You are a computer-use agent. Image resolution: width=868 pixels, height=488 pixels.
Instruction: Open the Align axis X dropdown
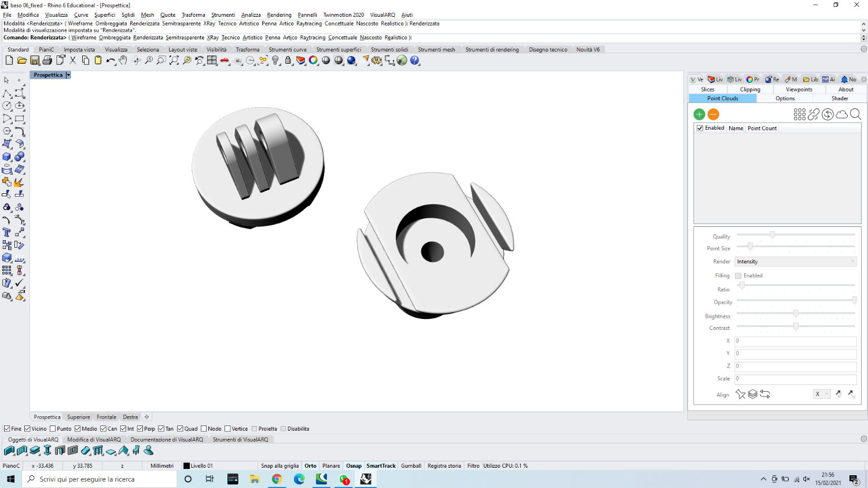click(x=822, y=394)
